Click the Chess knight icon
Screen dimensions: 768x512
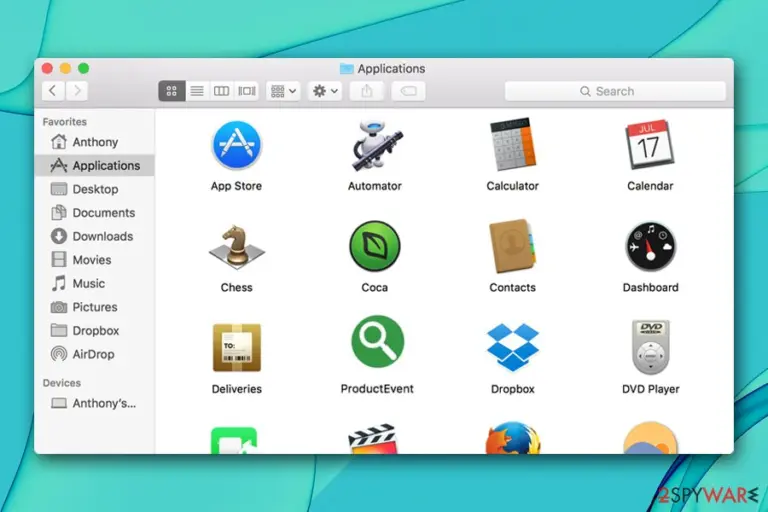click(237, 247)
